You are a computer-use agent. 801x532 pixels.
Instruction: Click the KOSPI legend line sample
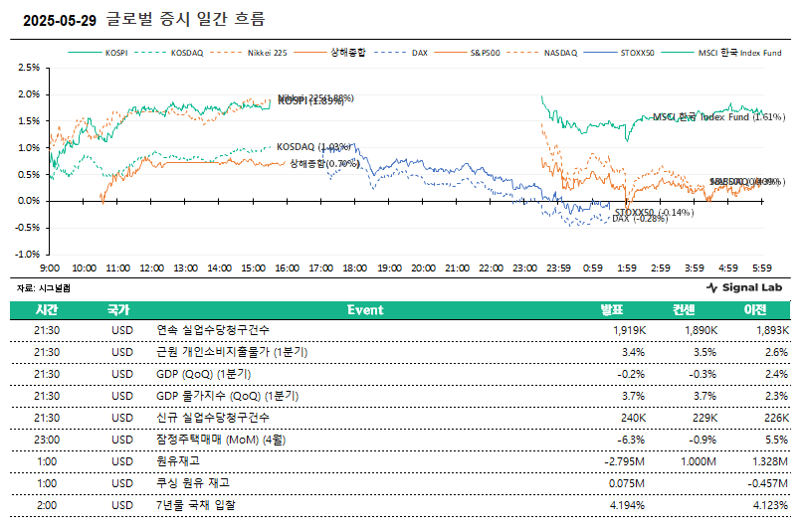coord(85,53)
